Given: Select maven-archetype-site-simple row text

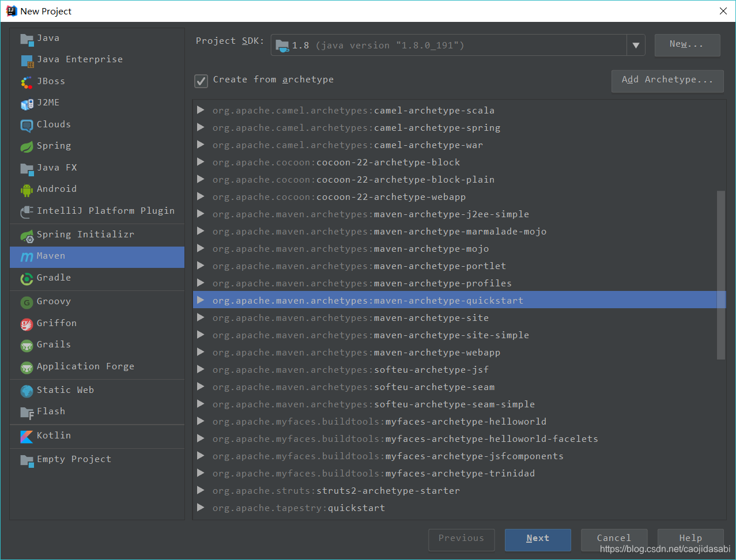Looking at the screenshot, I should tap(371, 335).
